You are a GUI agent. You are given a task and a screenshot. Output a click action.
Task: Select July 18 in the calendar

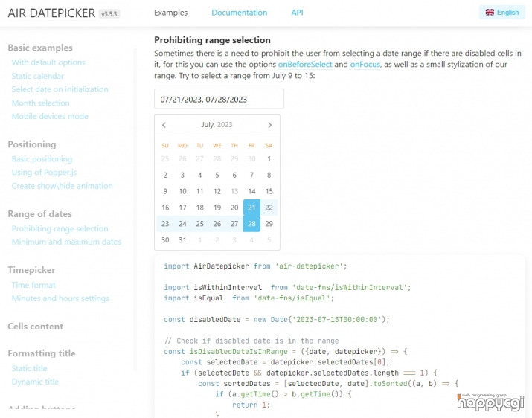coord(200,208)
